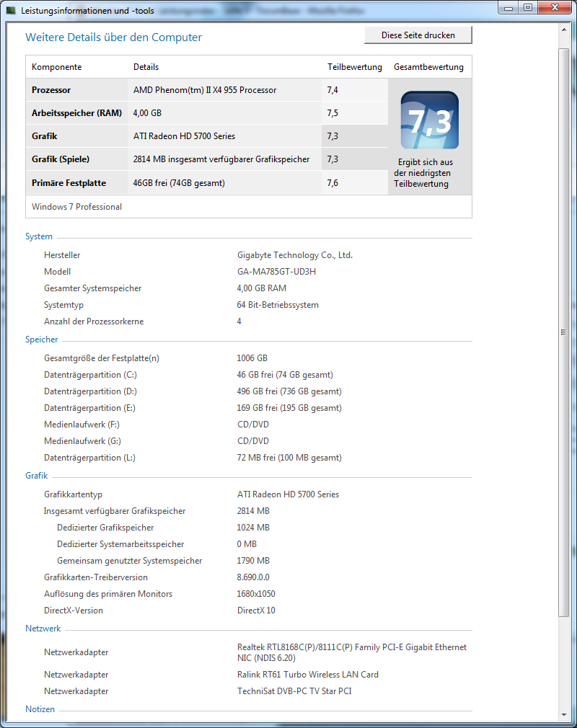This screenshot has width=577, height=728.
Task: Click the System section heading
Action: (x=39, y=236)
